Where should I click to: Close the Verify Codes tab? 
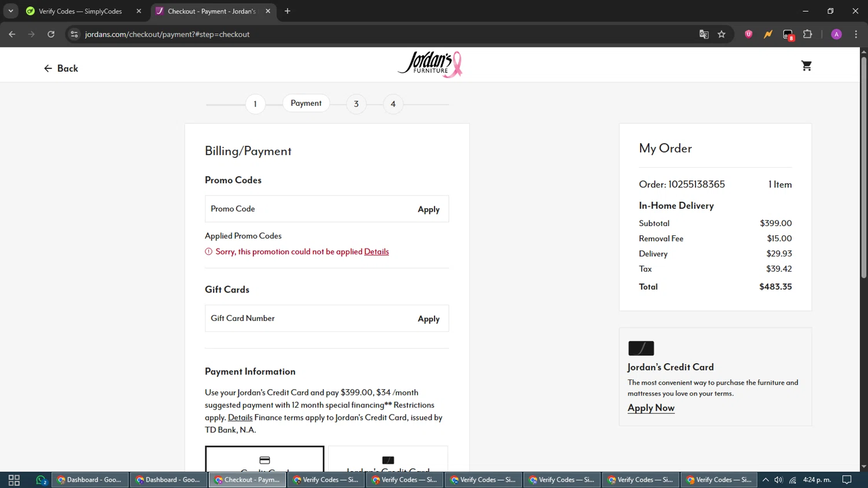139,11
